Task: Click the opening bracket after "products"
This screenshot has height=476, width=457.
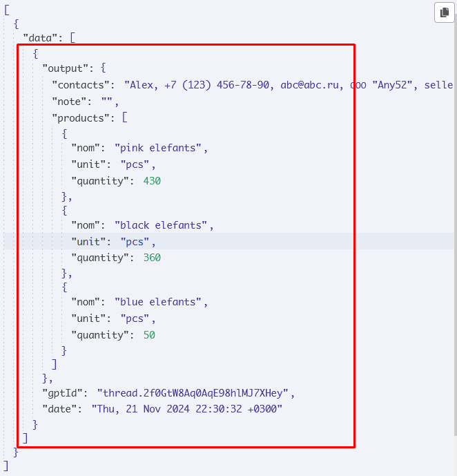Action: click(125, 117)
